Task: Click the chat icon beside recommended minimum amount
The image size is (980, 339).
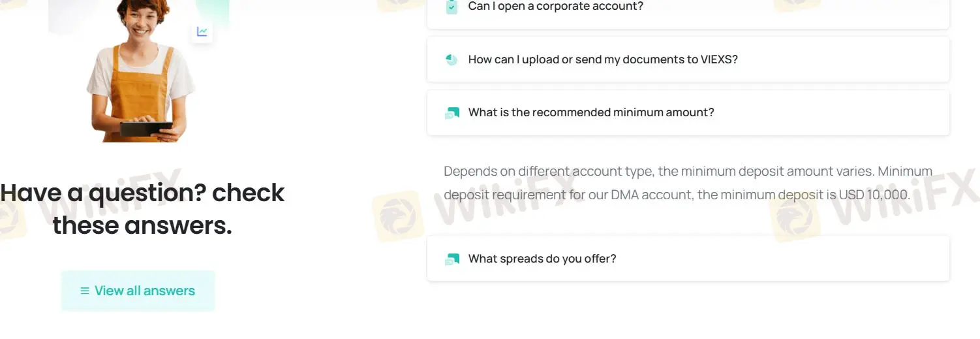Action: click(x=452, y=113)
